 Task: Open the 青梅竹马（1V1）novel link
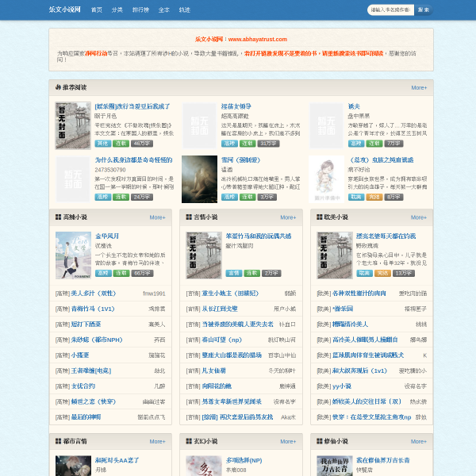point(93,309)
